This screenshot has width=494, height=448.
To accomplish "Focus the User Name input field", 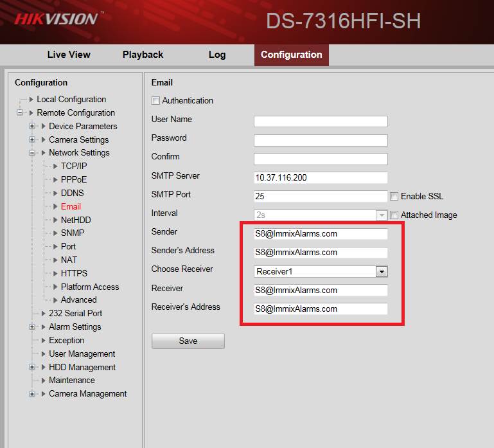I will click(x=321, y=121).
